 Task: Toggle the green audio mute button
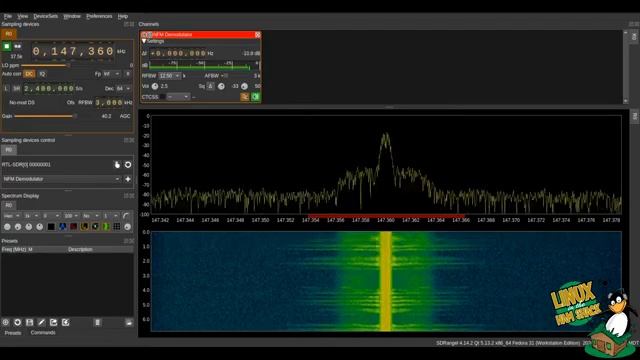coord(256,97)
